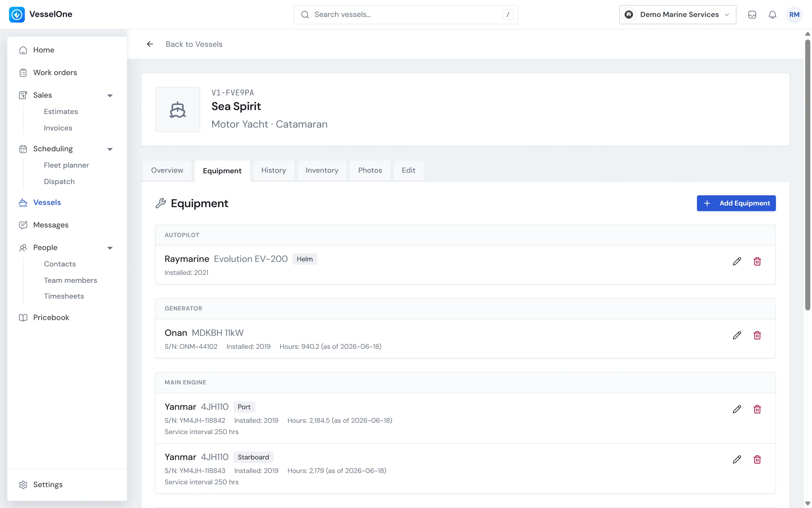
Task: Open Timesheets under People
Action: pyautogui.click(x=64, y=296)
